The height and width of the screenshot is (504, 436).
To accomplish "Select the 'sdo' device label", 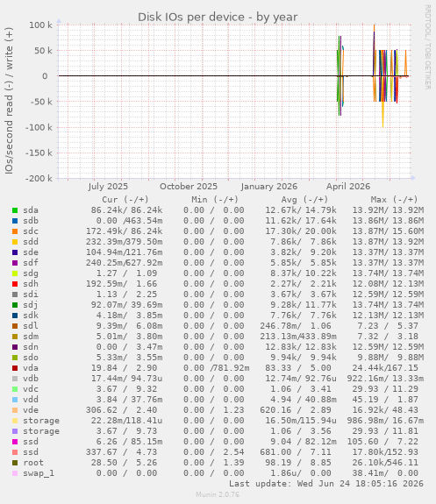I will point(31,358).
